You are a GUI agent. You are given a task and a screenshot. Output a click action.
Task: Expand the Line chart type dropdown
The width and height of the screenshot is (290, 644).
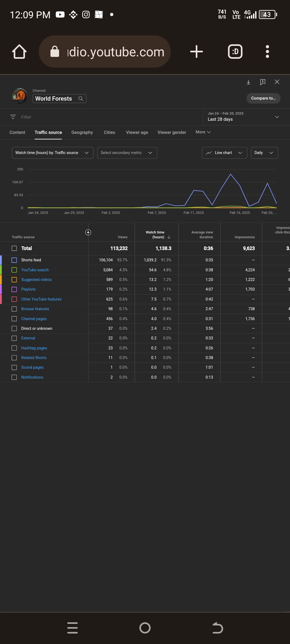(x=224, y=153)
